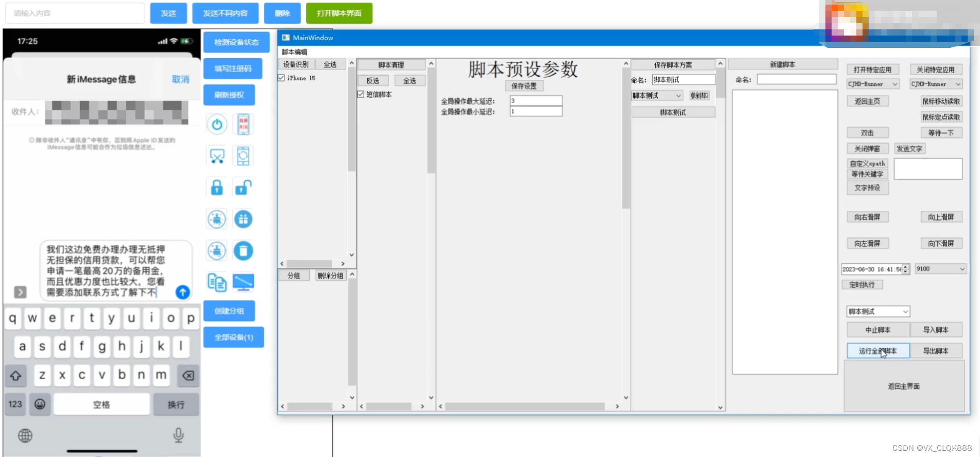Click the closed padlock lock icon
Screen dimensions: 980x457
tap(217, 188)
